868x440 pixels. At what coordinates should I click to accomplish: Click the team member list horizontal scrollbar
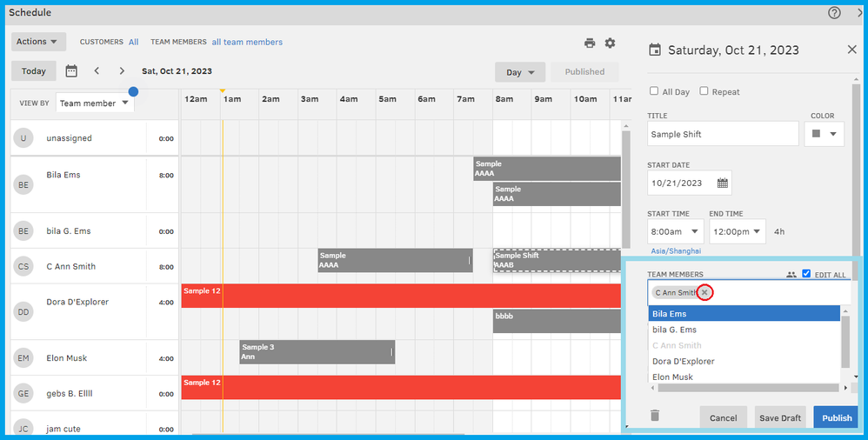pos(749,388)
